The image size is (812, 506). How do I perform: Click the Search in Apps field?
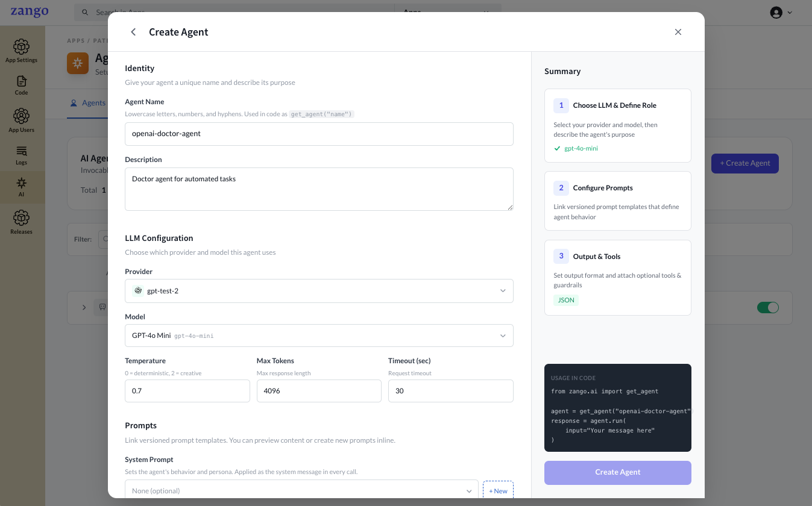(x=235, y=12)
